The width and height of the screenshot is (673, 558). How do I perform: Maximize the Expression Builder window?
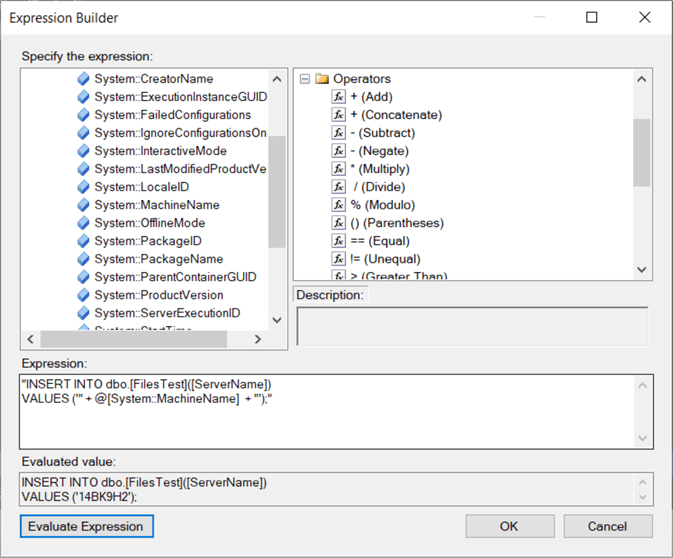(592, 17)
